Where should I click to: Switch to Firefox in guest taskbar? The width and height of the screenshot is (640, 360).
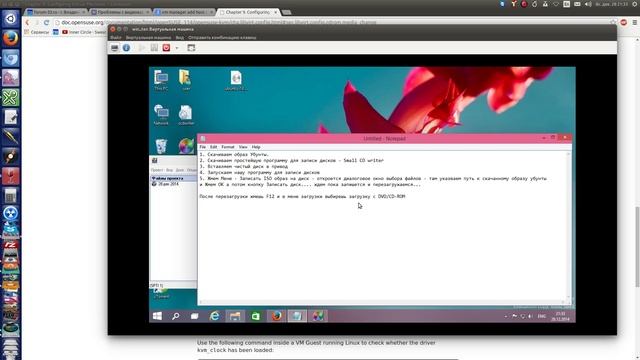click(x=276, y=316)
